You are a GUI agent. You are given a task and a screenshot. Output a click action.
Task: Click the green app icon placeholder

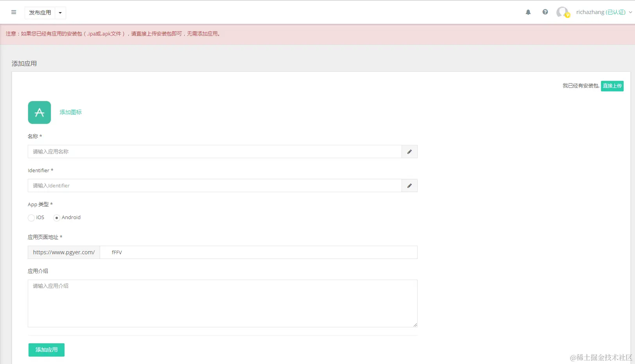(x=39, y=112)
